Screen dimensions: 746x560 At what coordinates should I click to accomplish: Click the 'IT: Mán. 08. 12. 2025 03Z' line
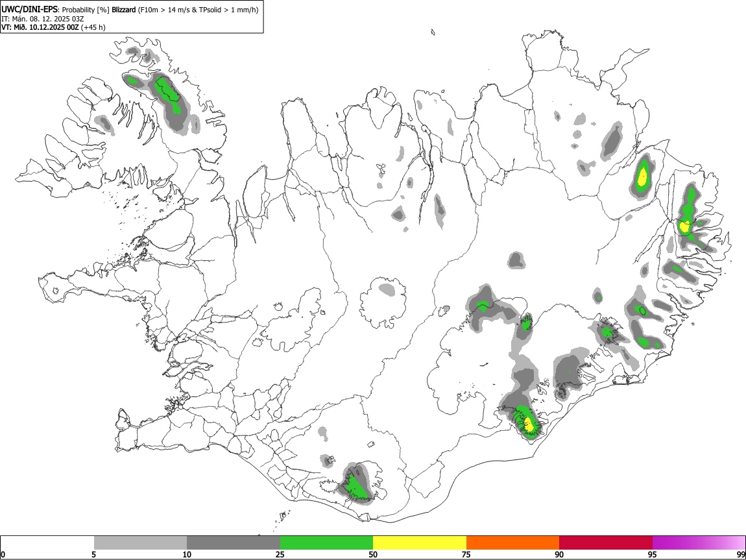(x=43, y=19)
